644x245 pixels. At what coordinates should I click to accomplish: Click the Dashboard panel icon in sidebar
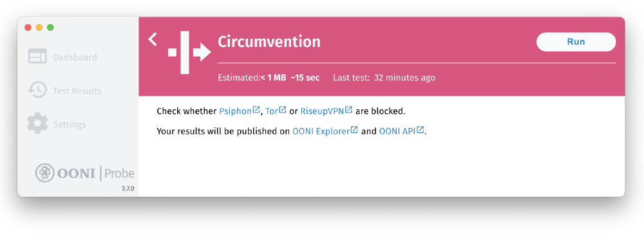click(37, 56)
